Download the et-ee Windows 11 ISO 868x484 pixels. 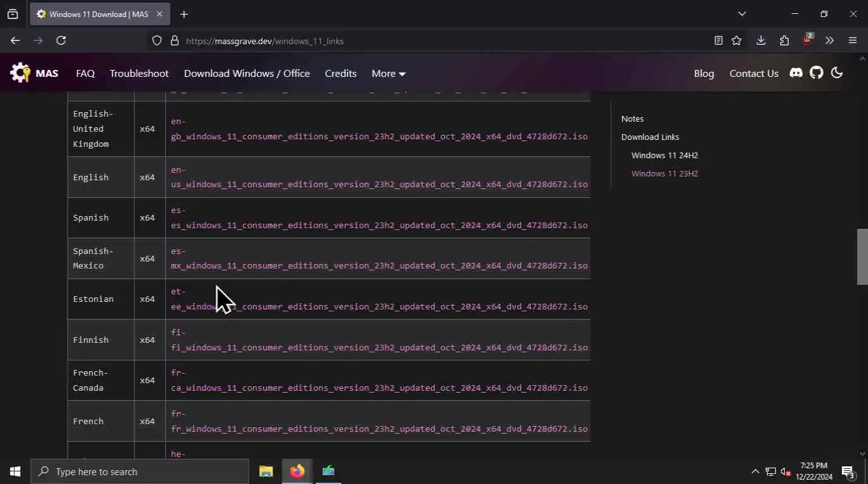(379, 299)
